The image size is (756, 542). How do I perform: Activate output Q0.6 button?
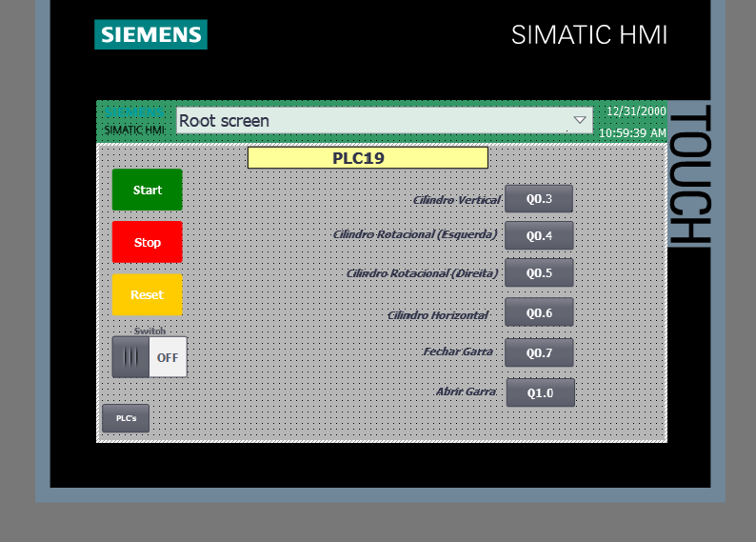(539, 312)
